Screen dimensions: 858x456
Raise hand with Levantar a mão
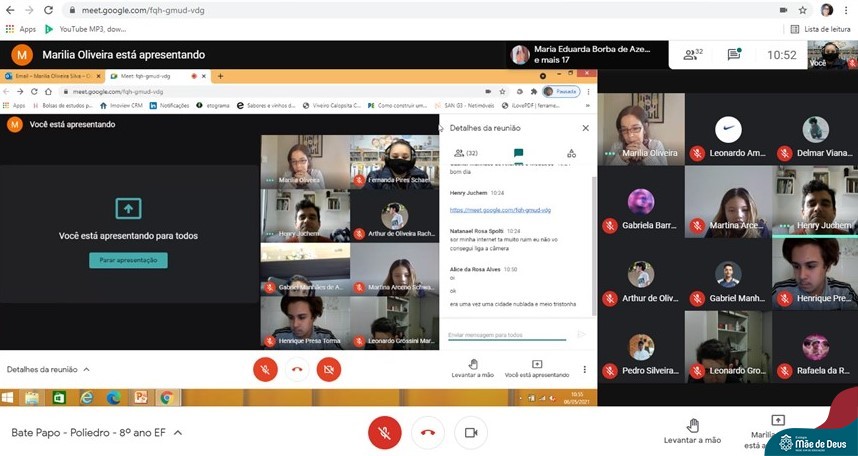[692, 431]
